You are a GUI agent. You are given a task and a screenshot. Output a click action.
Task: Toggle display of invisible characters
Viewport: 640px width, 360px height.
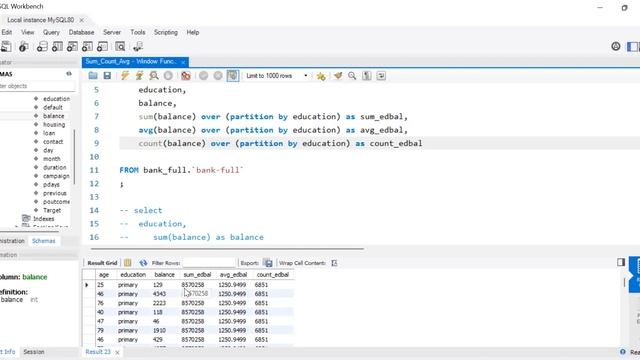[367, 76]
